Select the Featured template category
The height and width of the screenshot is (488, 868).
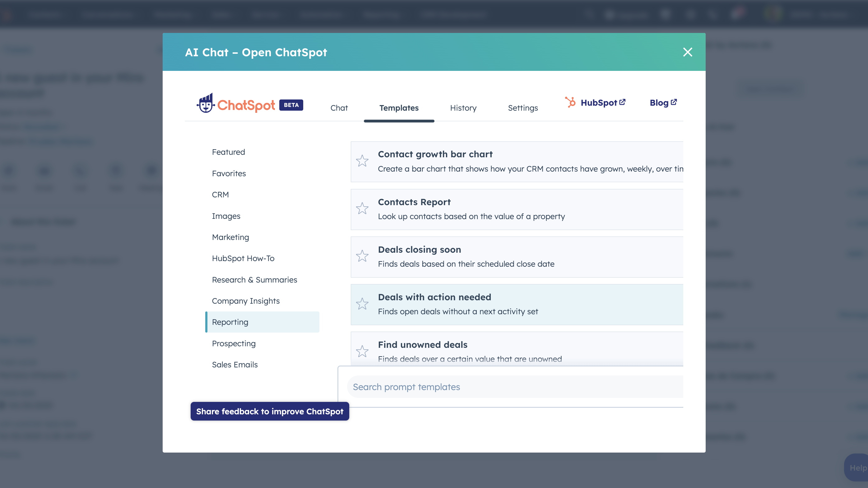(229, 152)
